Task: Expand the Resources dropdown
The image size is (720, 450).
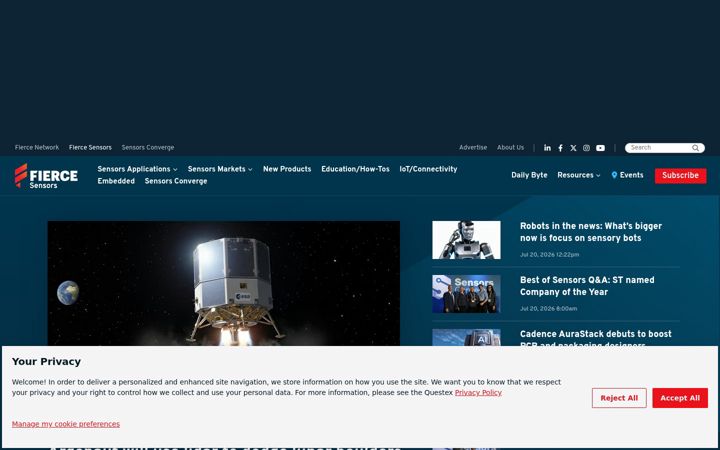Action: point(579,175)
